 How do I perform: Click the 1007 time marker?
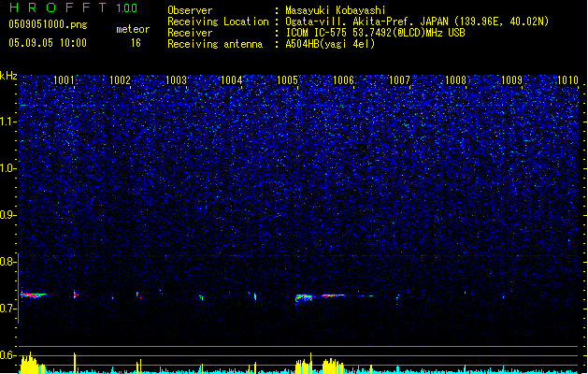click(x=399, y=80)
